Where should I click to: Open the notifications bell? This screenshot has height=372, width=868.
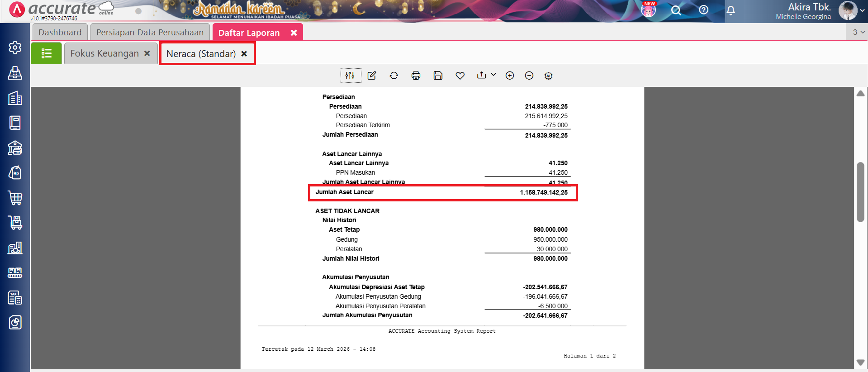(730, 10)
